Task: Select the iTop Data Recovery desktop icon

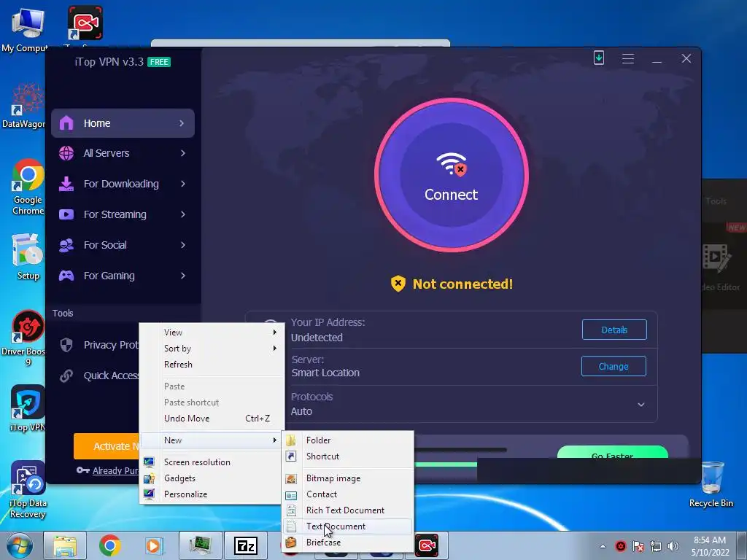Action: pyautogui.click(x=28, y=489)
